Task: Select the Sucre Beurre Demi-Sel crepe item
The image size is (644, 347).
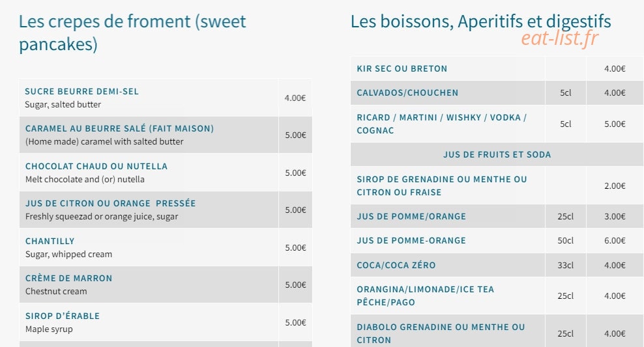Action: pos(166,98)
